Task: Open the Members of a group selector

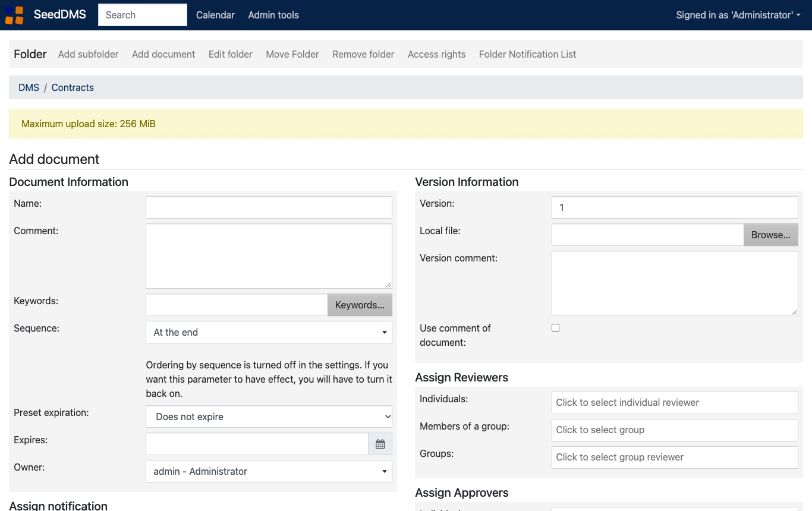Action: (x=675, y=430)
